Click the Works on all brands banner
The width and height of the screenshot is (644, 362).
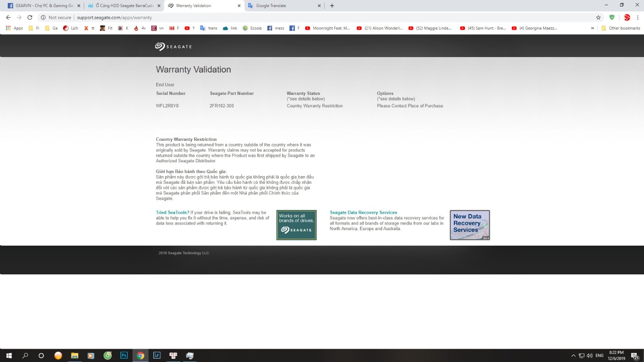(296, 225)
